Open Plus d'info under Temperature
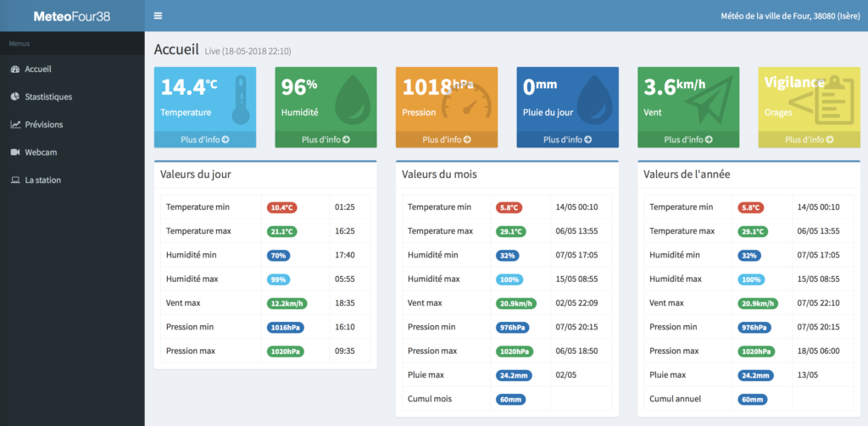Image resolution: width=868 pixels, height=426 pixels. point(205,140)
